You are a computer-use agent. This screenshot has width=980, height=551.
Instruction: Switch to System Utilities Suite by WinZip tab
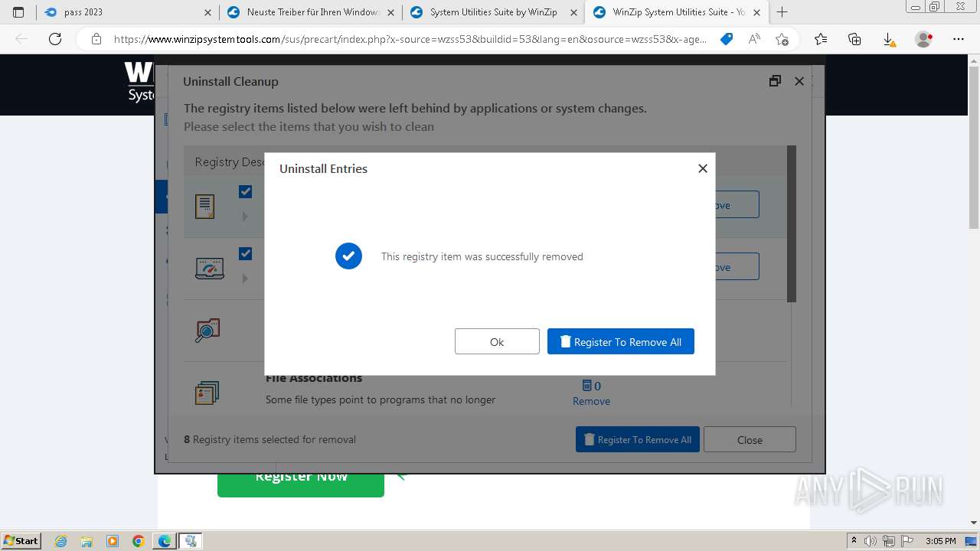492,12
